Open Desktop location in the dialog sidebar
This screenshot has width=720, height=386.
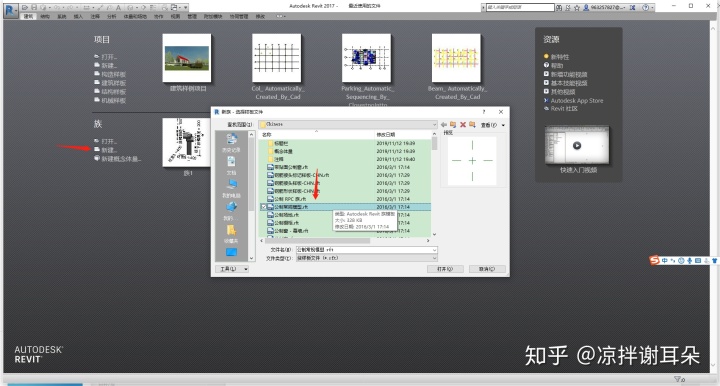pyautogui.click(x=231, y=252)
